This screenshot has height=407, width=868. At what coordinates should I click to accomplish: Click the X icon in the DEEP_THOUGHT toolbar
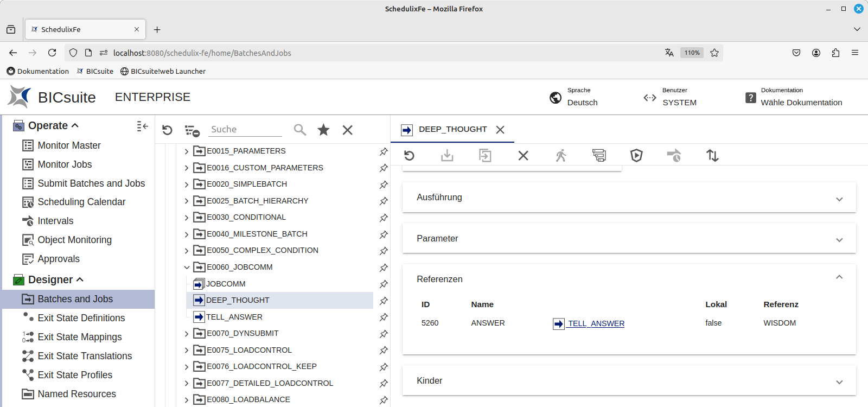click(523, 156)
